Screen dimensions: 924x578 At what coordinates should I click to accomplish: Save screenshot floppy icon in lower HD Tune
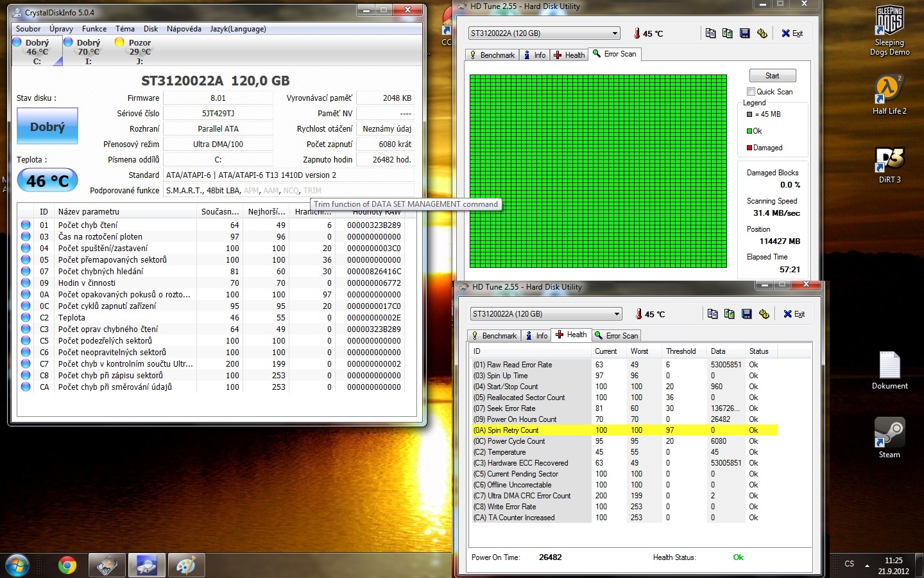pyautogui.click(x=746, y=314)
